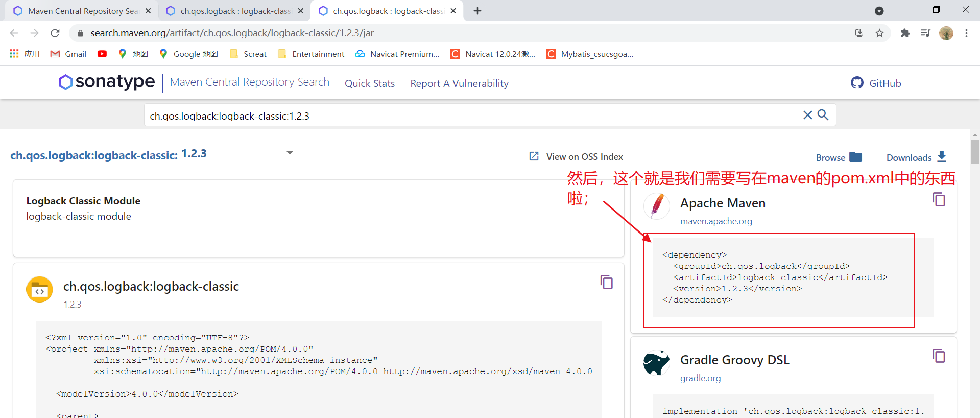Expand the version 1.2.3 dropdown
This screenshot has height=418, width=980.
point(238,154)
